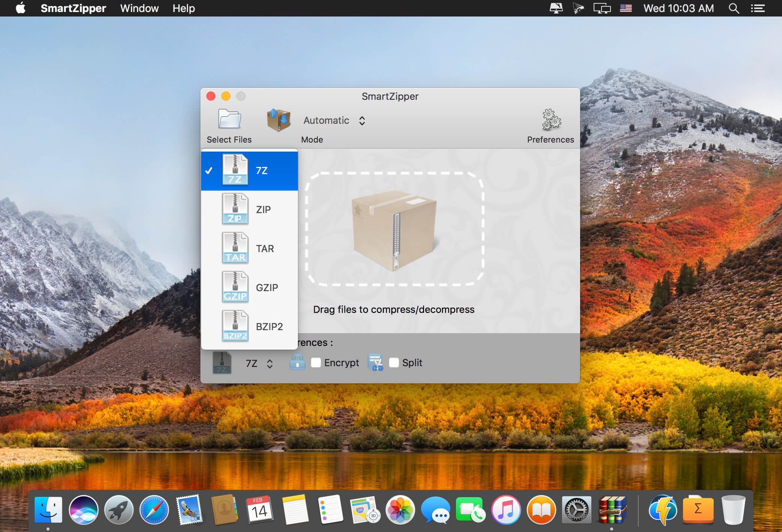The height and width of the screenshot is (532, 782).
Task: Click the 7Z archive icon in bottom bar
Action: point(222,363)
